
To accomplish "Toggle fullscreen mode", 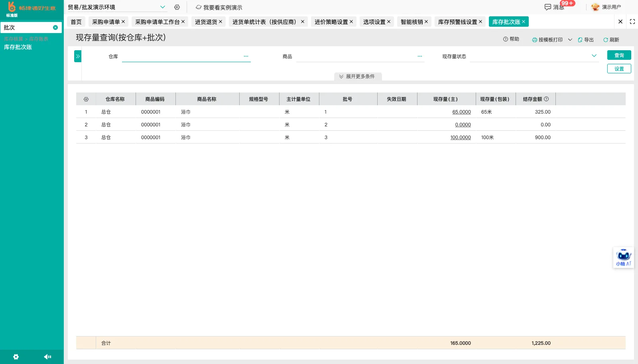I will click(x=632, y=22).
